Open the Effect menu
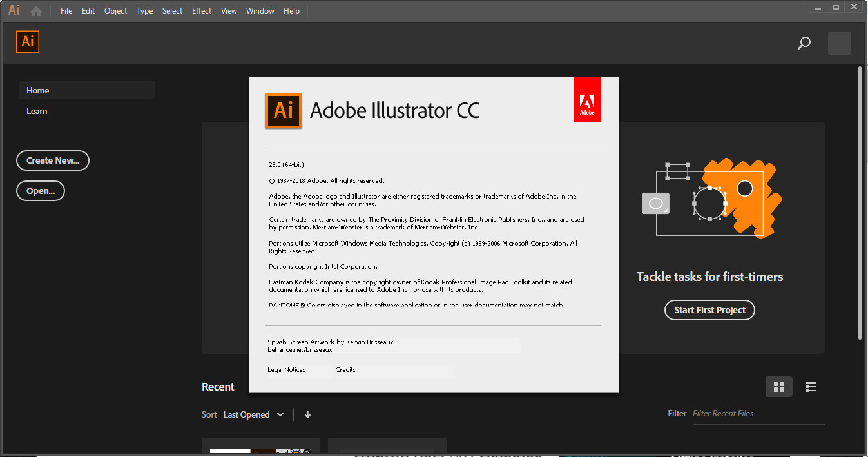 pos(202,11)
